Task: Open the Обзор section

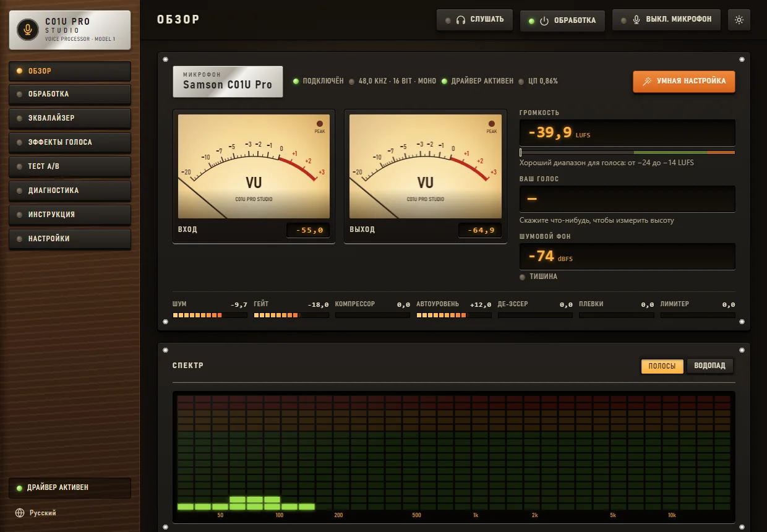Action: coord(70,71)
